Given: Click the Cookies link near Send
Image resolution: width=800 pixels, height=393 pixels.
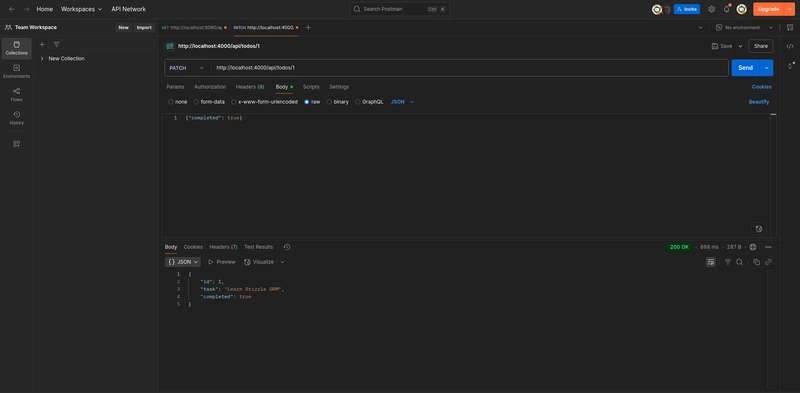Looking at the screenshot, I should (x=762, y=87).
